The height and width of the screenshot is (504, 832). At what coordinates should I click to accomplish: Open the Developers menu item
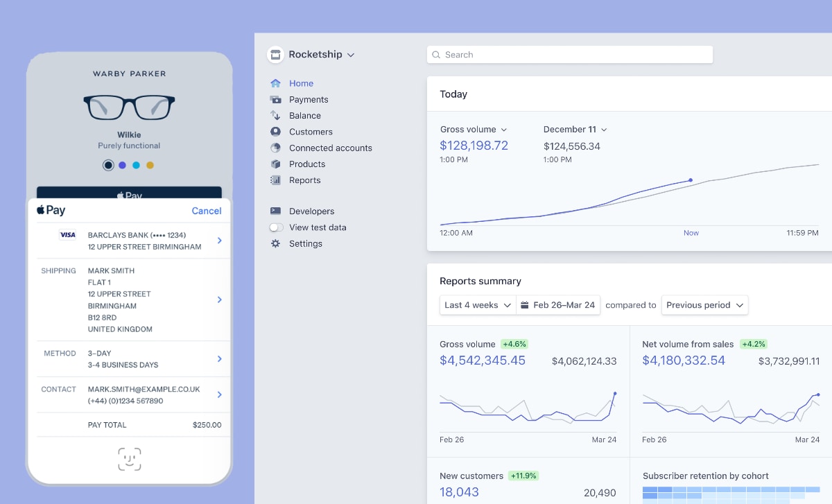coord(311,211)
